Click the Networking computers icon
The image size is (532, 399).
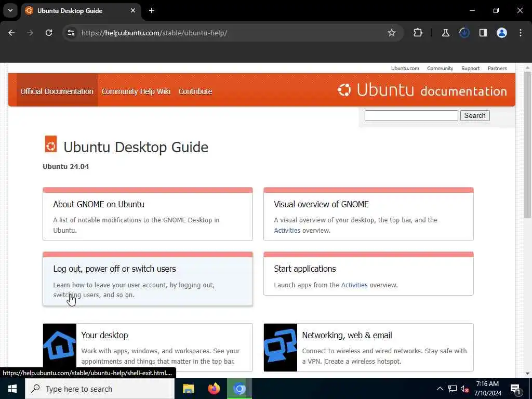point(280,348)
